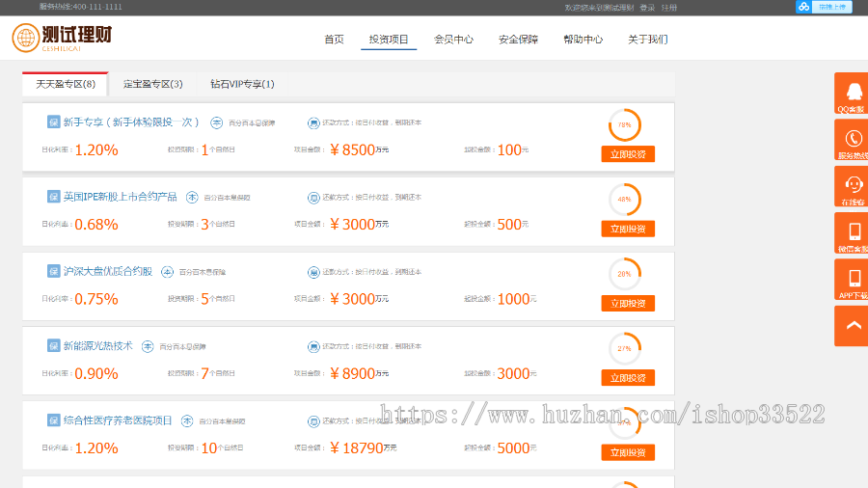
Task: Switch to 定宝盈专区(3) tab
Action: 152,84
